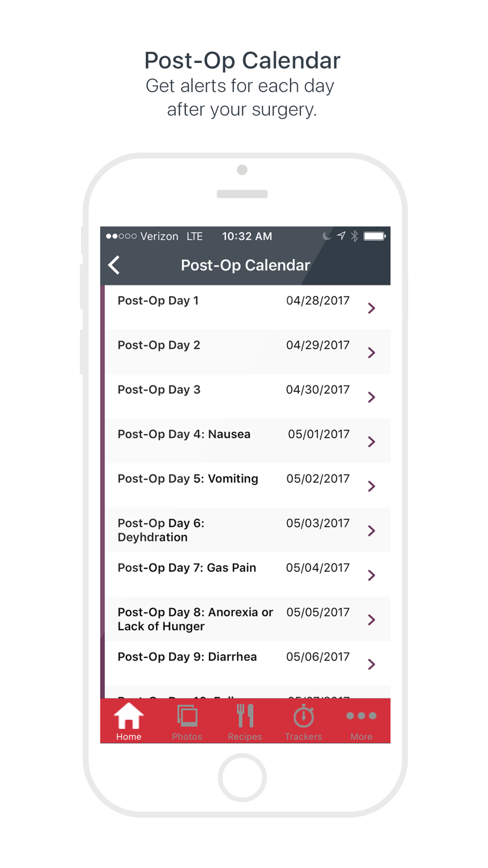Image resolution: width=488 pixels, height=868 pixels.
Task: Tap the Post-Op Calendar header title
Action: coord(245,265)
